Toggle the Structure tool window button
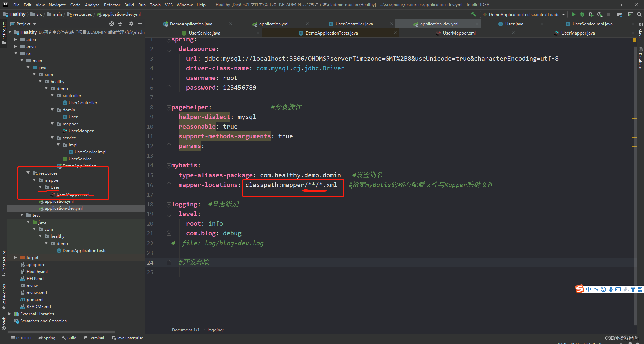 point(4,263)
